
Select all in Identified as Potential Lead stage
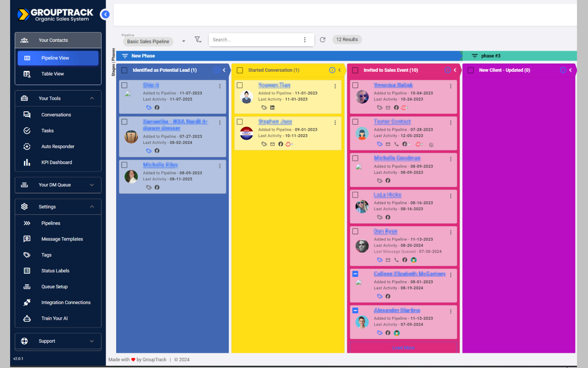click(x=124, y=70)
